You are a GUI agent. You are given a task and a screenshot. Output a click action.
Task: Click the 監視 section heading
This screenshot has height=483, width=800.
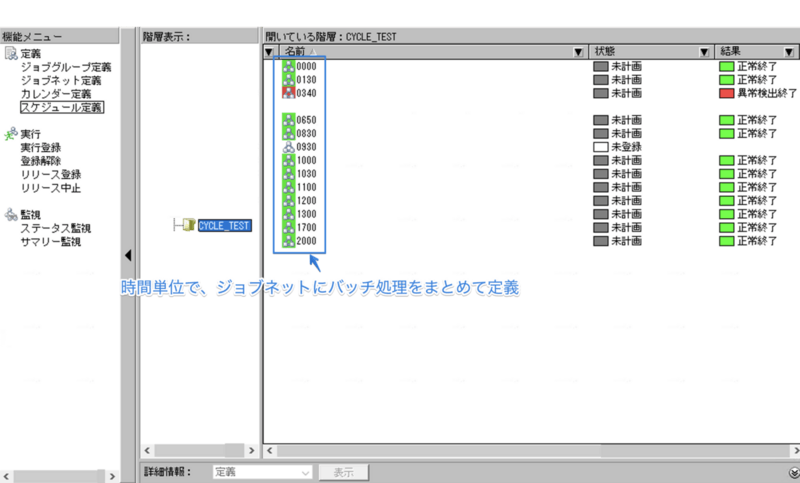[31, 215]
